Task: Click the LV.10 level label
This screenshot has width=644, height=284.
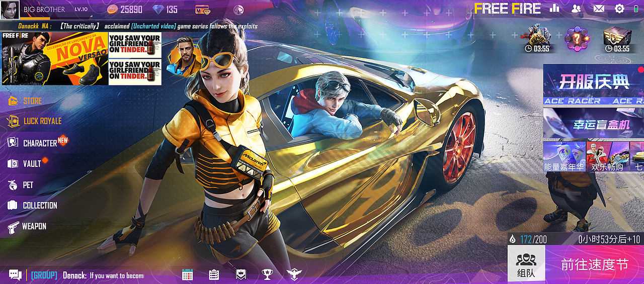Action: (x=80, y=9)
